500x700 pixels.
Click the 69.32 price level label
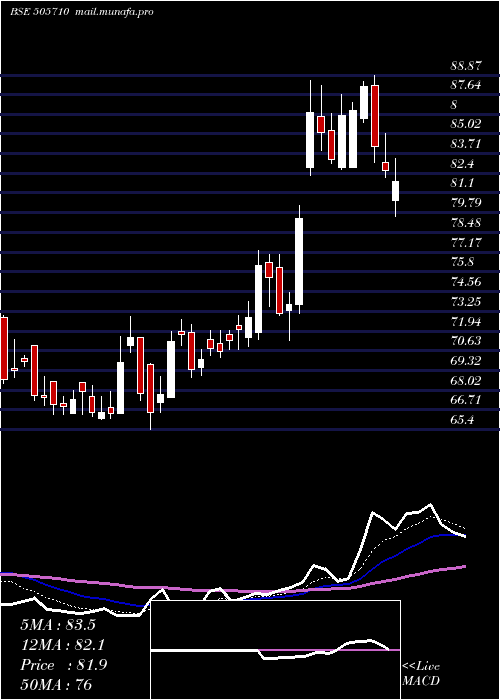(466, 361)
